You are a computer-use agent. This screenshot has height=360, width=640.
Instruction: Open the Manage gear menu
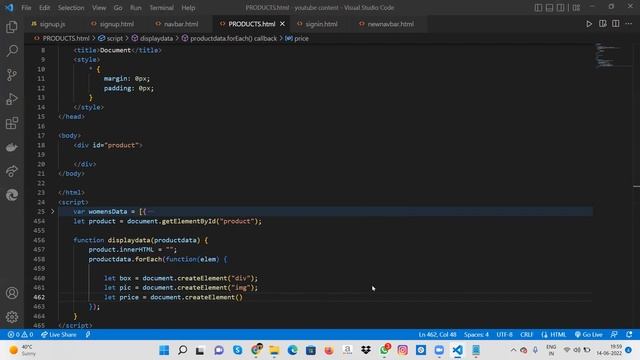(12, 317)
